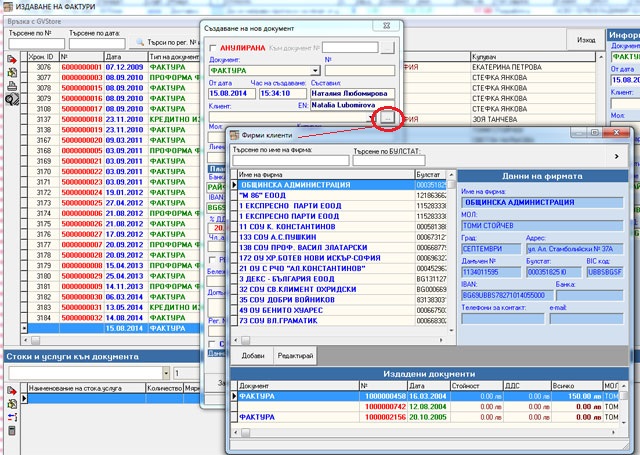Viewport: 640px width, 455px height.
Task: Click the edit-item icon beside the goods list
Action: coord(12,404)
